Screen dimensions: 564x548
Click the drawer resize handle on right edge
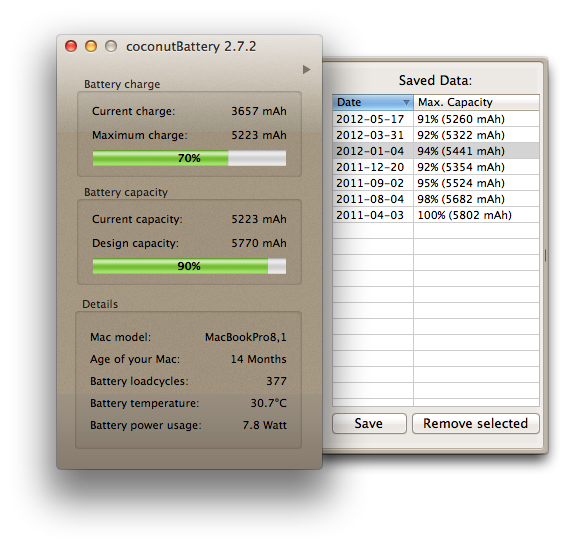point(545,255)
